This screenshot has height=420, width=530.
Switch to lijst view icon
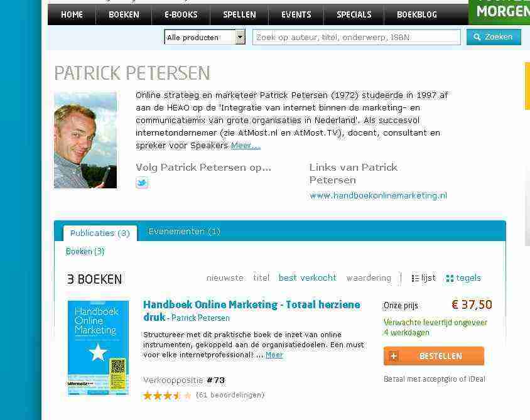(x=416, y=278)
